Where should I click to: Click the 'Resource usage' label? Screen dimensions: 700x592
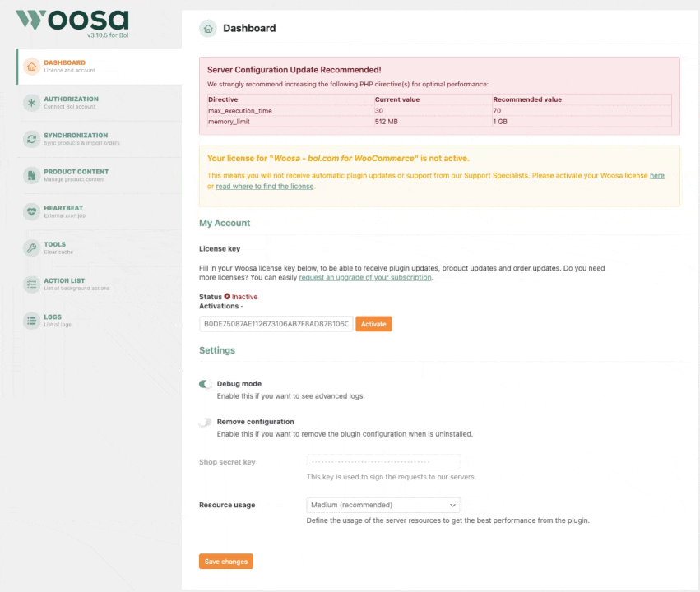227,505
